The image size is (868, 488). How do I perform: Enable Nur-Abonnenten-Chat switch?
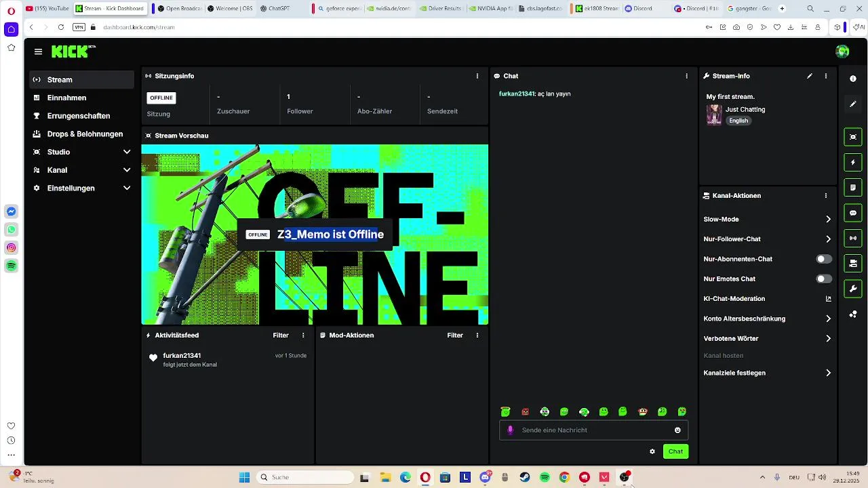[x=824, y=259]
